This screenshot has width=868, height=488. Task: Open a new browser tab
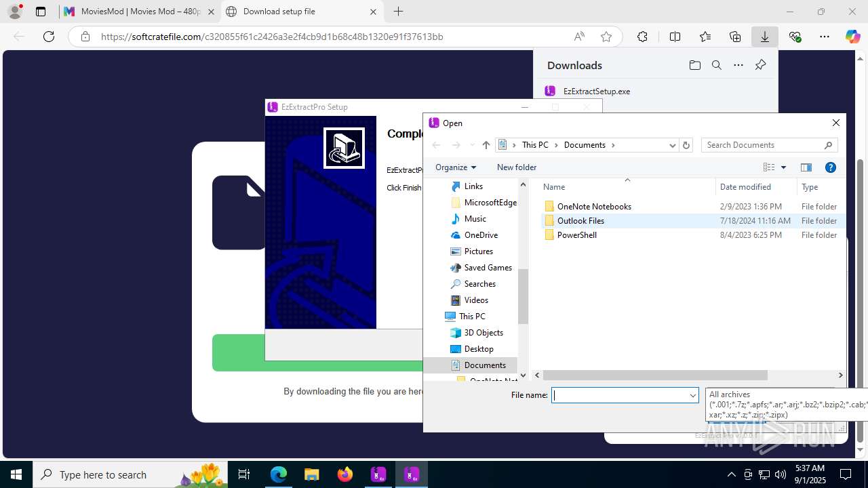[x=398, y=12]
